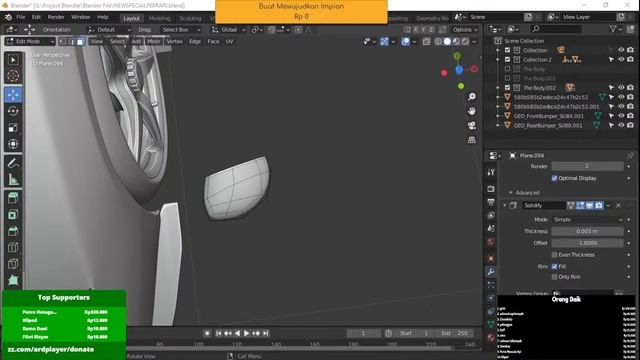Viewport: 640px width, 360px height.
Task: Select the Knife tool
Action: (13, 264)
